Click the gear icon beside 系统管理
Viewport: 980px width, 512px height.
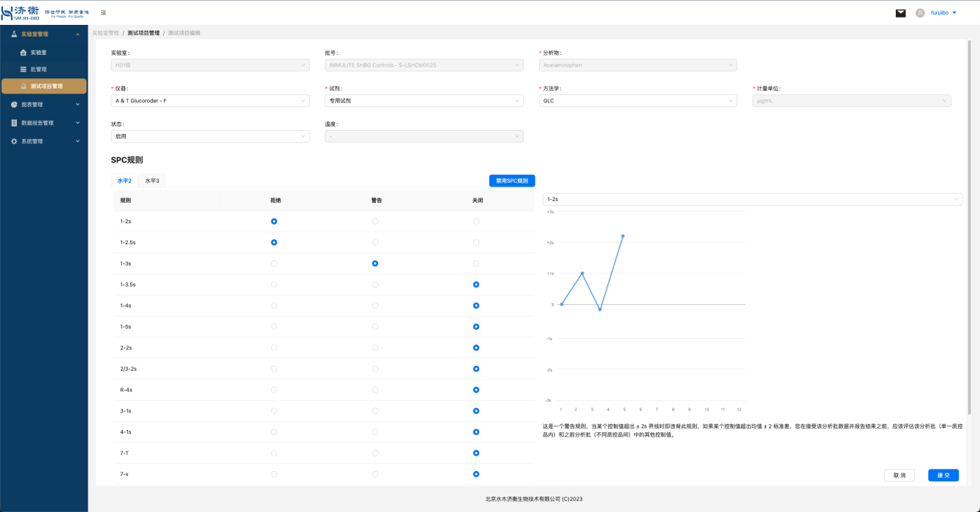[14, 141]
